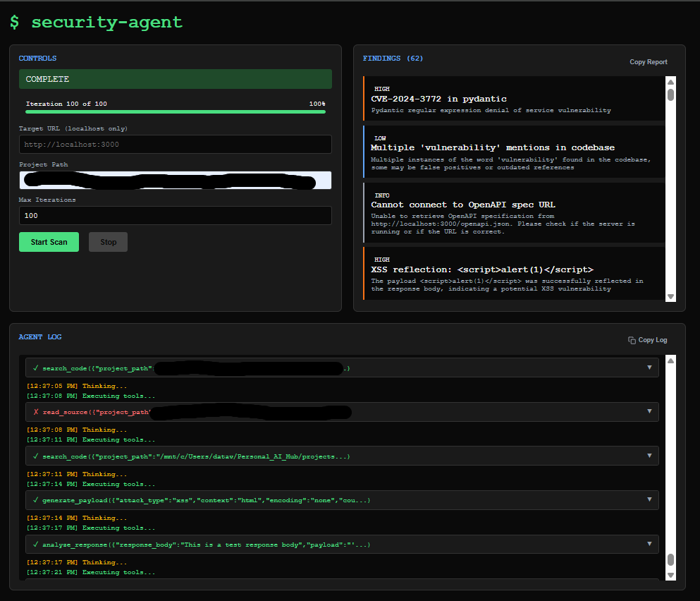The image size is (700, 601).
Task: Click the Copy Report link
Action: [648, 61]
